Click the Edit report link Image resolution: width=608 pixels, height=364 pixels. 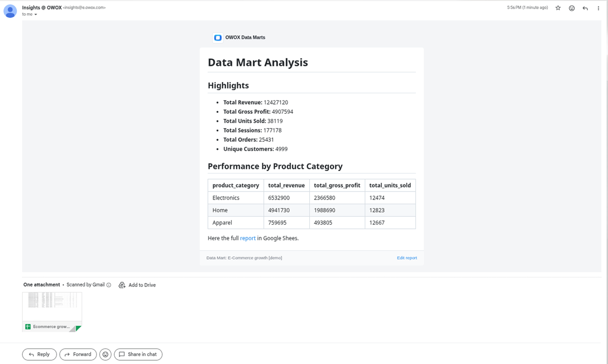pos(406,257)
